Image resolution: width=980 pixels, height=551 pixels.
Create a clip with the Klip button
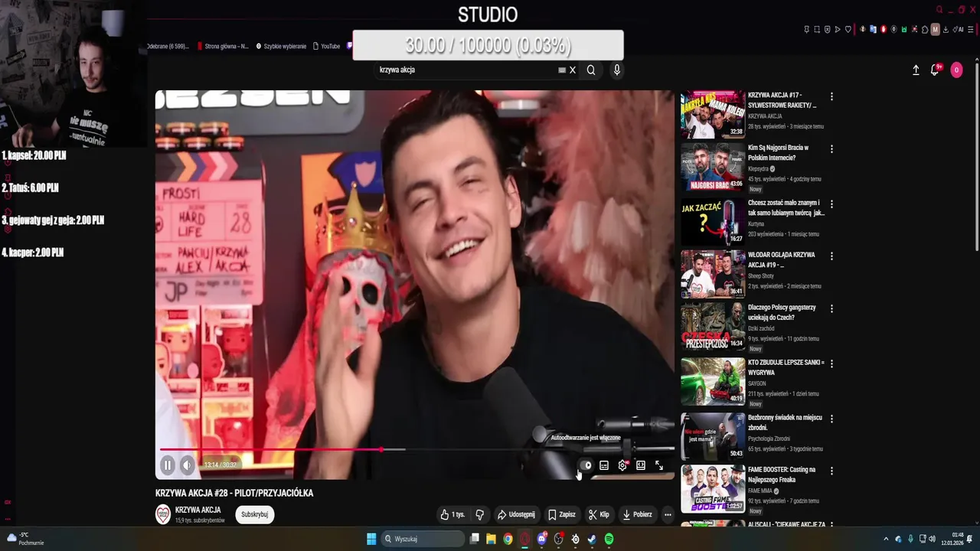[599, 514]
